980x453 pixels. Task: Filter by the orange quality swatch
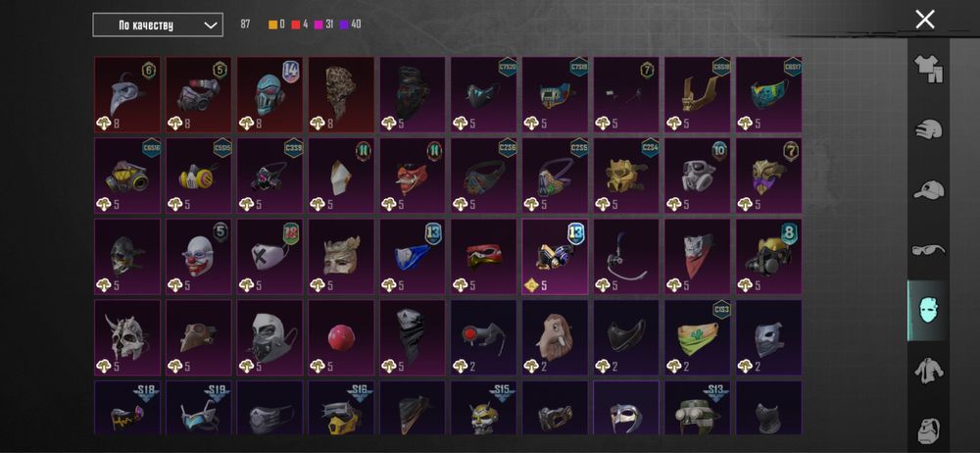[272, 25]
